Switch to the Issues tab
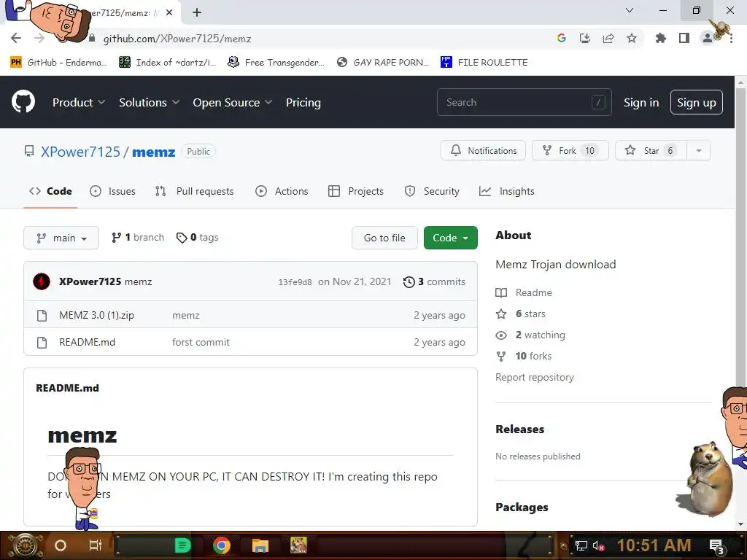This screenshot has height=560, width=747. (x=113, y=192)
